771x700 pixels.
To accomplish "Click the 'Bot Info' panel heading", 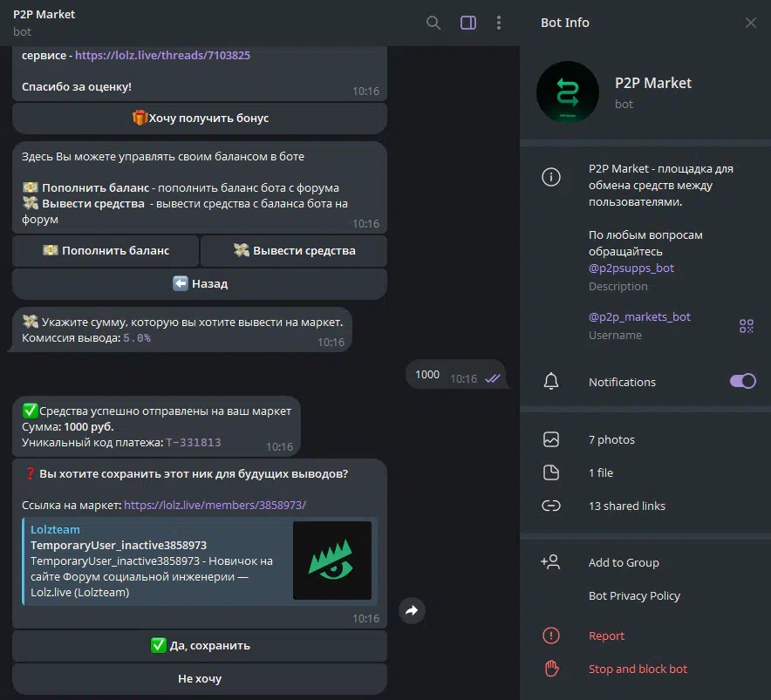I will (564, 23).
